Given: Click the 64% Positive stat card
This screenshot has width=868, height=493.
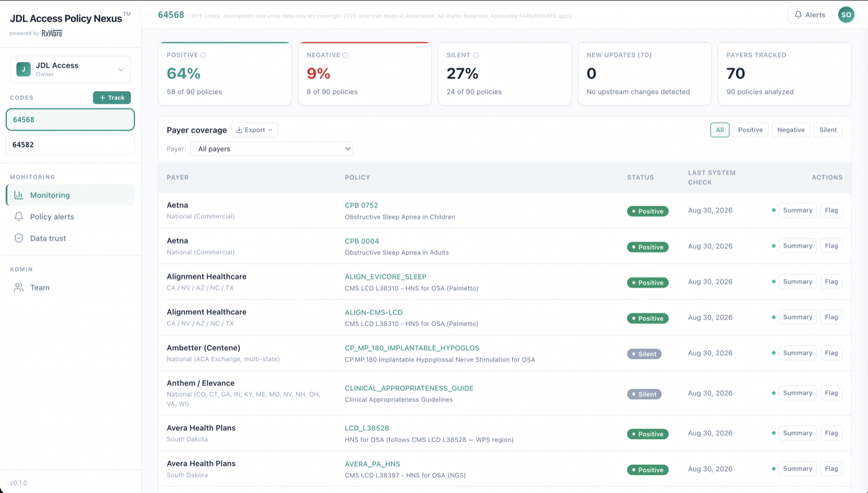Looking at the screenshot, I should click(225, 74).
